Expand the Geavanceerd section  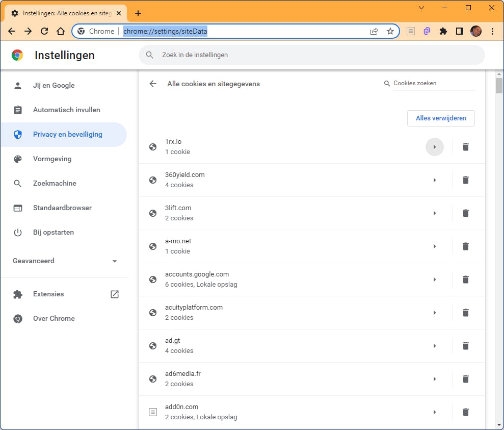(x=65, y=261)
